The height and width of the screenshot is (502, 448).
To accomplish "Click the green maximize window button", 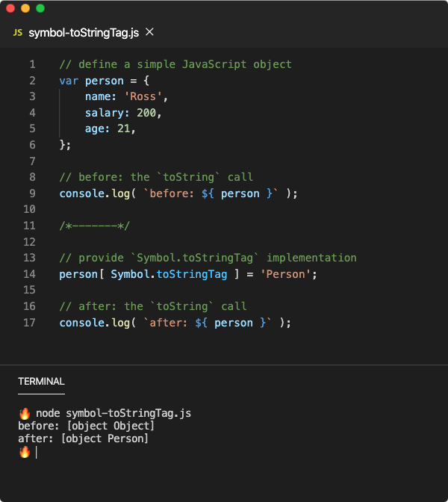I will [x=40, y=8].
